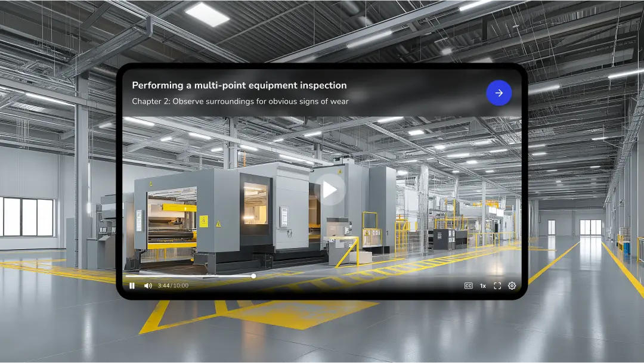Click the volume speaker icon
This screenshot has height=363, width=644.
[x=148, y=286]
